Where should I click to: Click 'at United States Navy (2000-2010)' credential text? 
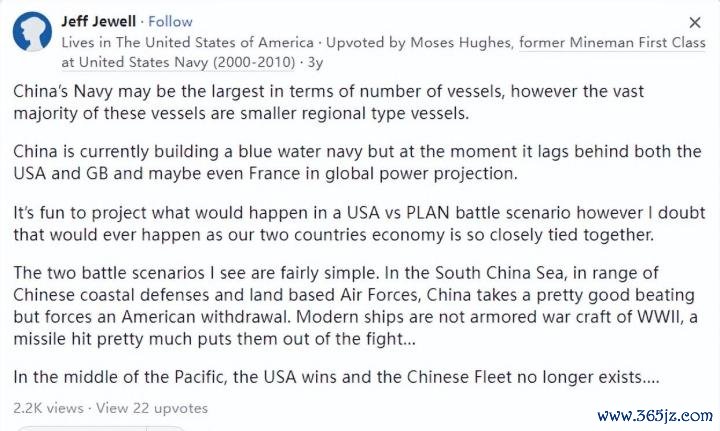coord(178,62)
